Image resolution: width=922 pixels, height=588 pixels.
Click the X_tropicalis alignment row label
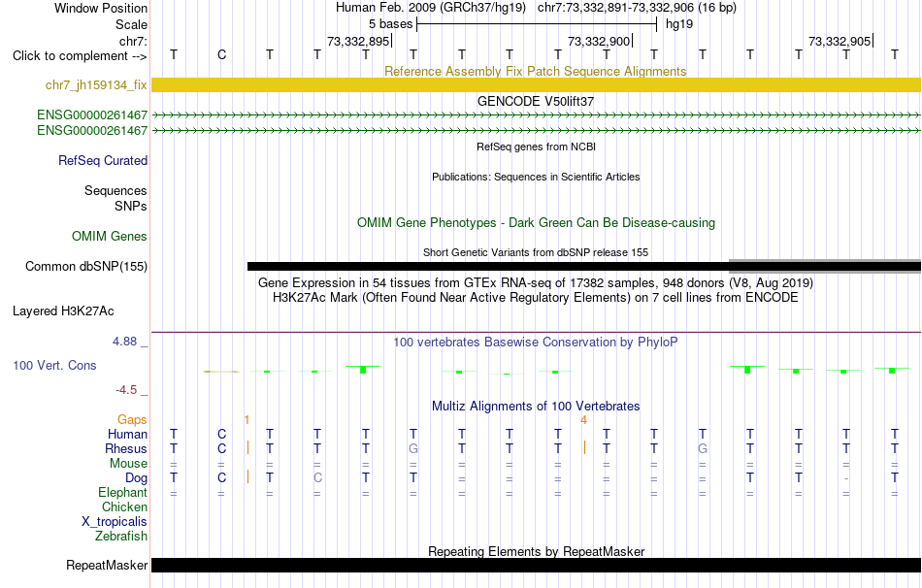[x=115, y=522]
